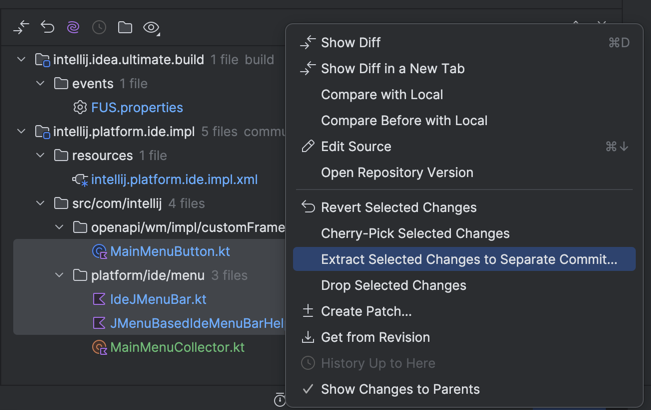Click the Show Diff toolbar icon
The width and height of the screenshot is (651, 410).
[21, 28]
